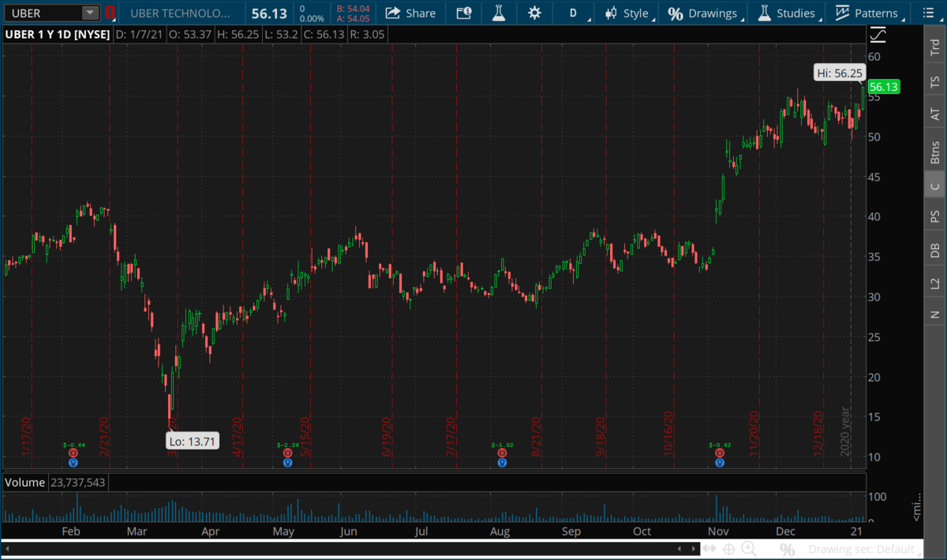Click the UBER TECHNOLO... company name field
The width and height of the screenshot is (947, 560).
tap(182, 13)
